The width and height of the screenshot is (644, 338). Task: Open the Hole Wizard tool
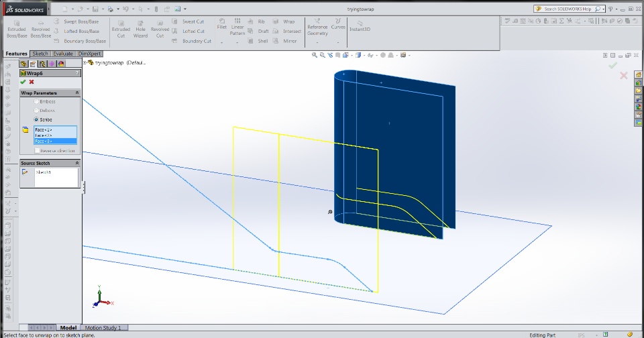click(x=140, y=29)
